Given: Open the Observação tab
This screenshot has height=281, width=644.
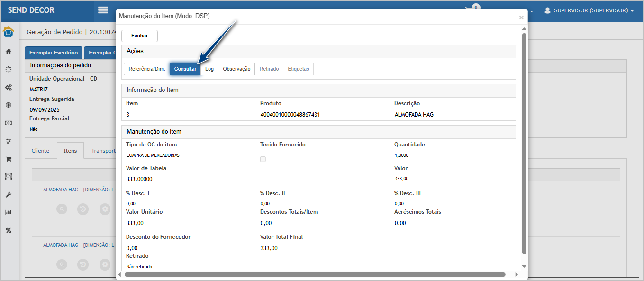Looking at the screenshot, I should pyautogui.click(x=236, y=69).
